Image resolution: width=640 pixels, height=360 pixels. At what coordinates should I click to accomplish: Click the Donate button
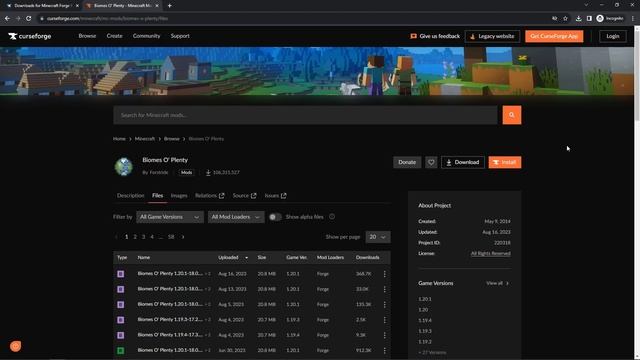pos(407,162)
